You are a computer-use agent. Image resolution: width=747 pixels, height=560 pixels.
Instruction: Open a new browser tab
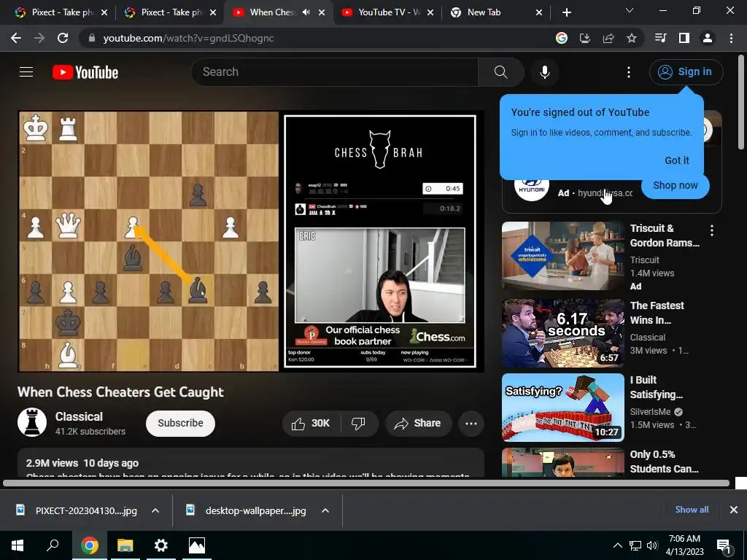coord(566,12)
